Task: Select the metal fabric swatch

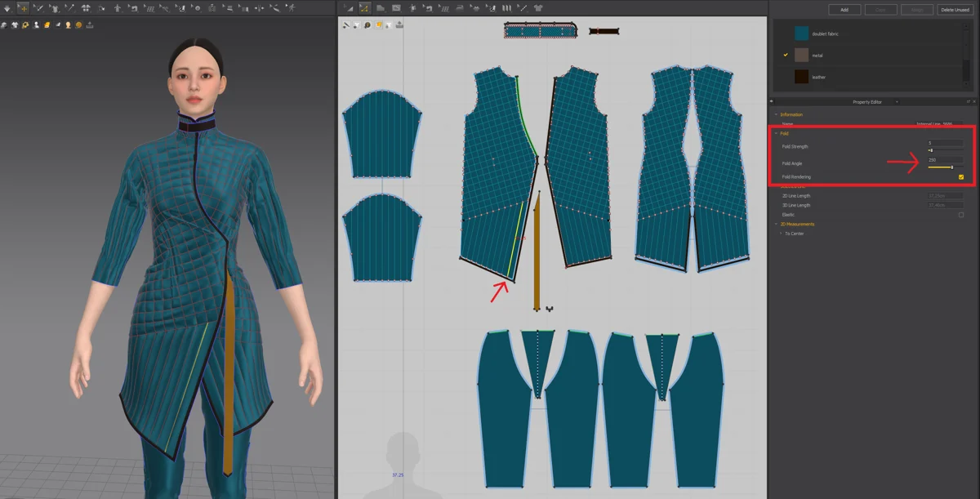Action: [802, 55]
